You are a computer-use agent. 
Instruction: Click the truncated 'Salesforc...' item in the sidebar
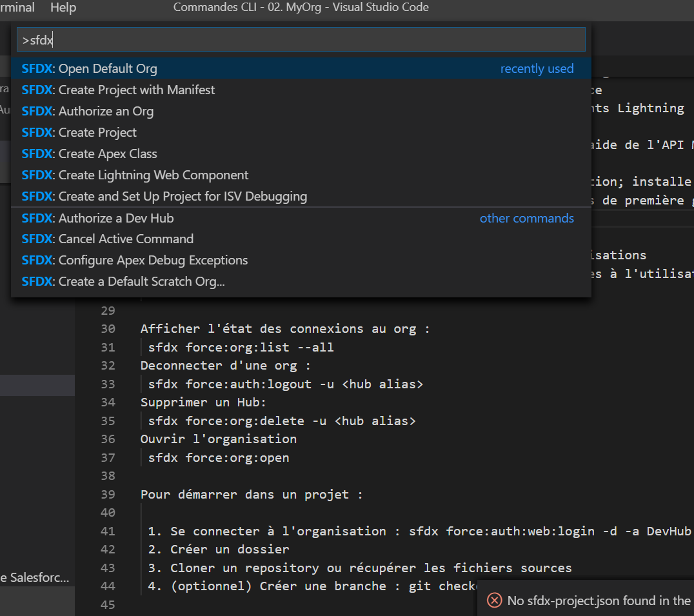[x=35, y=577]
